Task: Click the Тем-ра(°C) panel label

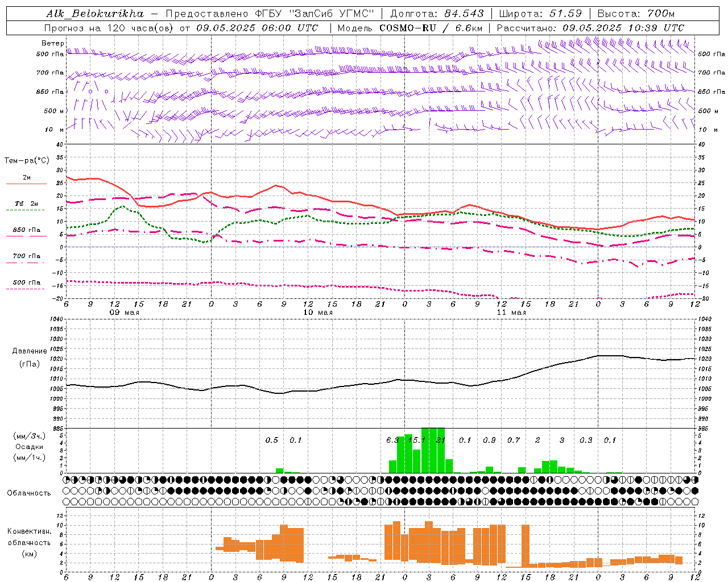Action: click(27, 161)
